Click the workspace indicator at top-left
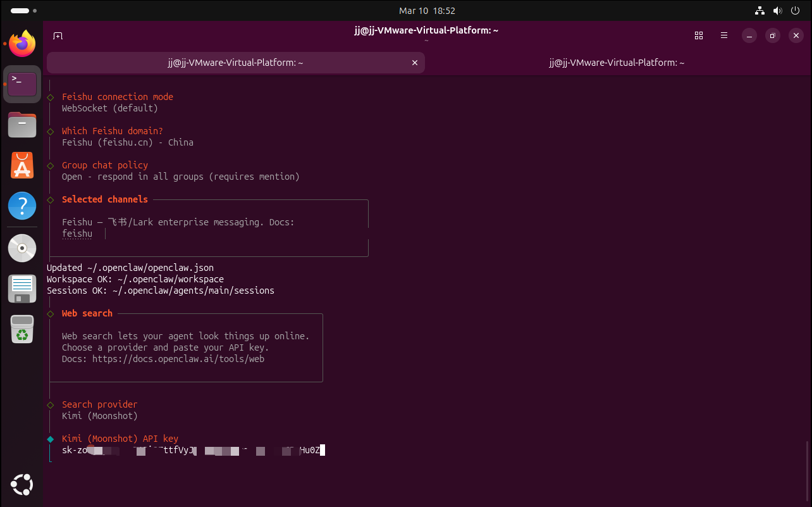812x507 pixels. pos(23,11)
